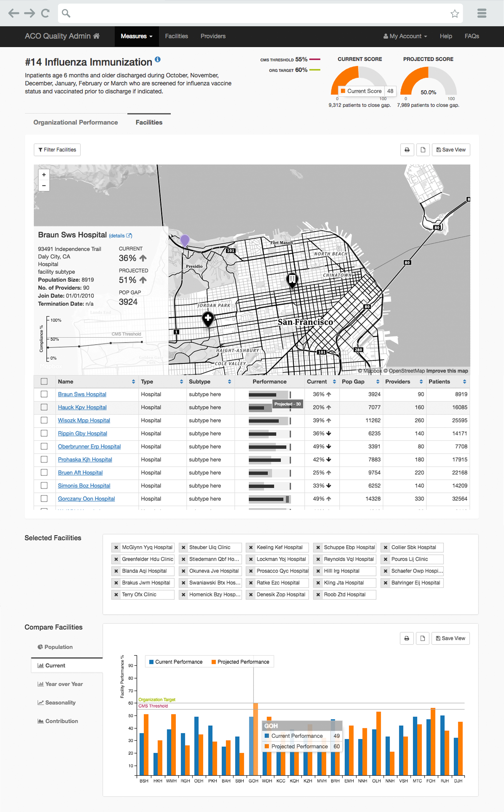Click the info icon beside Influenza Immunization
Screen dimensions: 504x812
pos(158,59)
